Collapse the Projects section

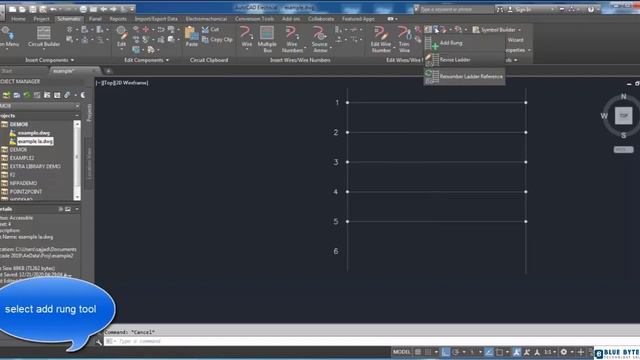coord(77,116)
